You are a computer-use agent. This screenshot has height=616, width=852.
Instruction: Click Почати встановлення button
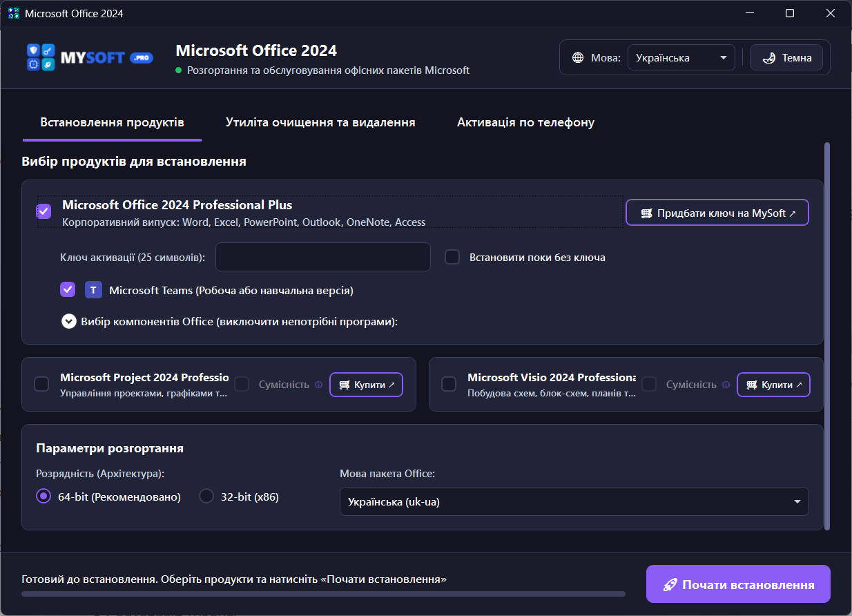[738, 584]
